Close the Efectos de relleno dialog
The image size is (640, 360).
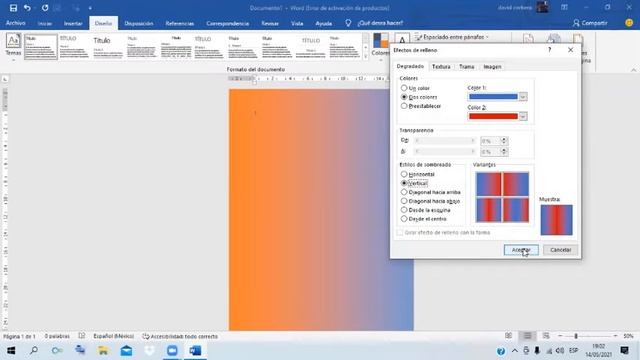click(x=570, y=50)
